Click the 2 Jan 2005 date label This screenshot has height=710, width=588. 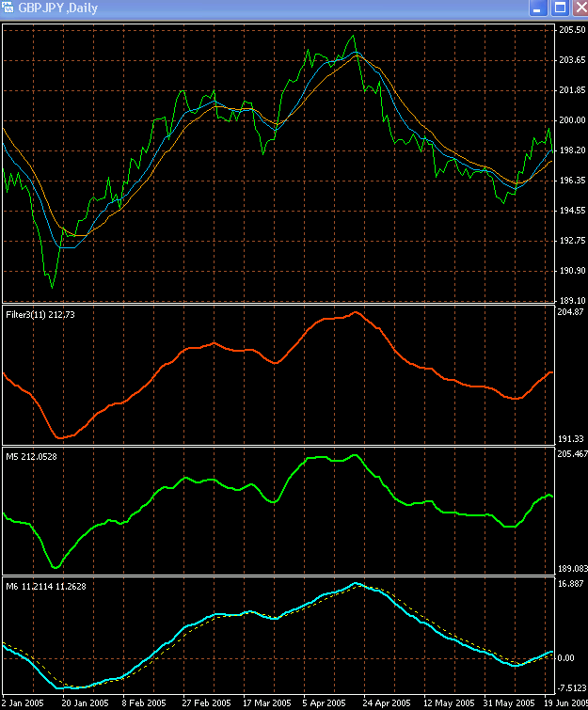pyautogui.click(x=23, y=703)
